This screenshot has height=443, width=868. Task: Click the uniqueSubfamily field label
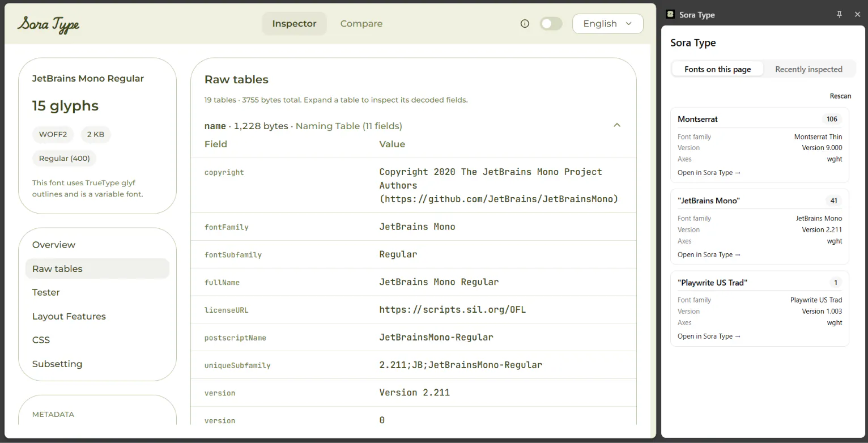click(x=237, y=365)
